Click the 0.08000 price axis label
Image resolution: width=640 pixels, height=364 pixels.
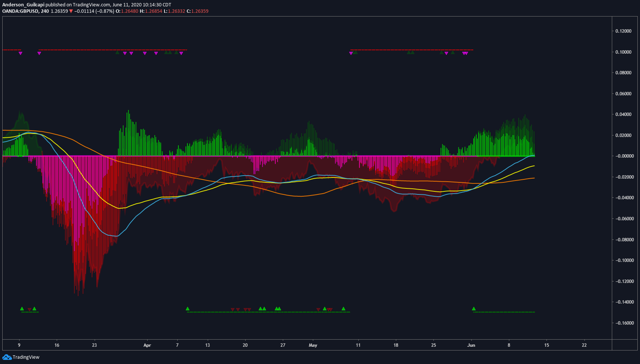(x=623, y=73)
